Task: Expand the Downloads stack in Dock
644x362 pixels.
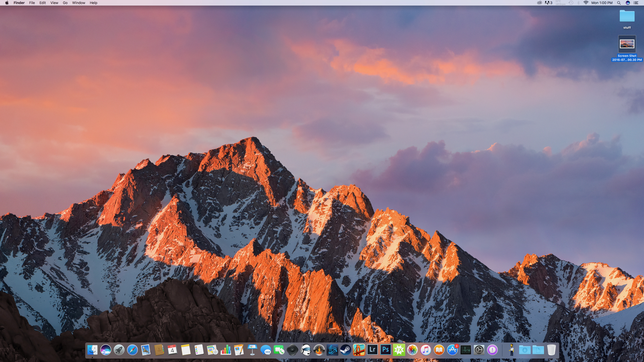Action: pos(525,350)
